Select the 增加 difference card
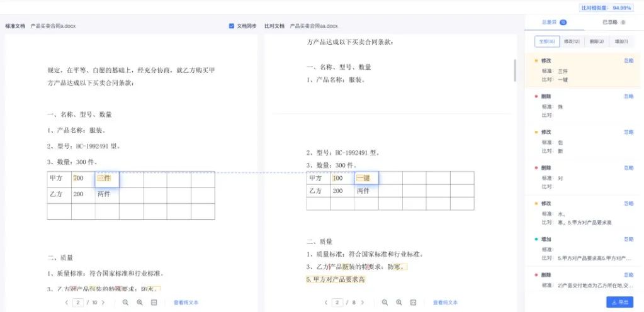Screen dimensions: 644x312 583,248
